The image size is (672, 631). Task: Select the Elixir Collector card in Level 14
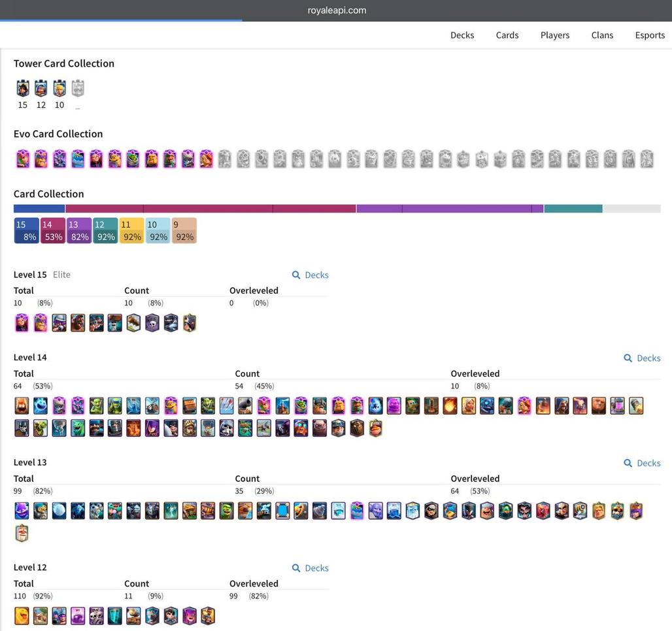tap(617, 405)
